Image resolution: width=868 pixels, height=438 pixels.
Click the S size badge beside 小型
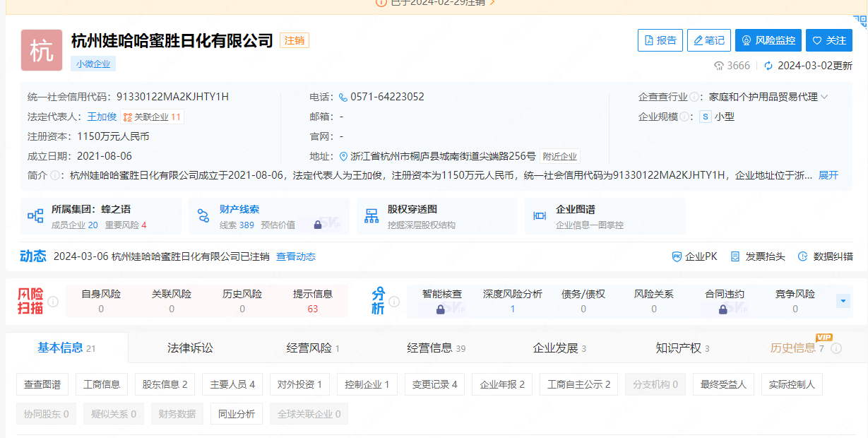(x=705, y=117)
